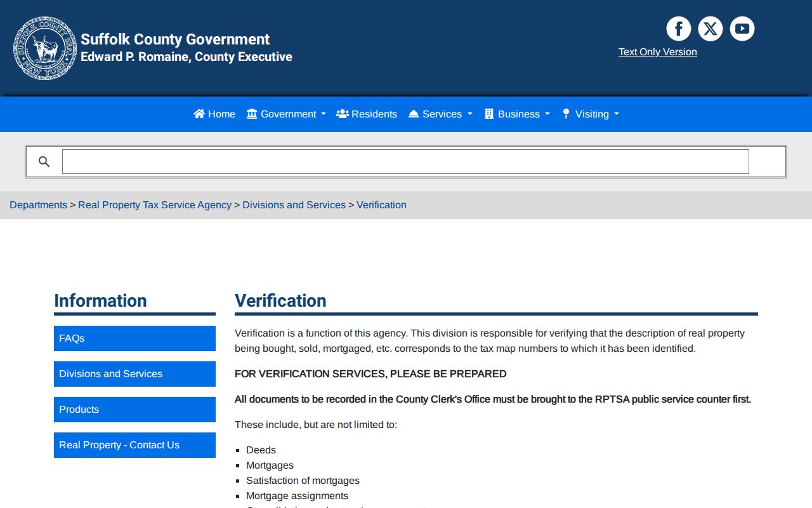Image resolution: width=812 pixels, height=508 pixels.
Task: Click the magnifying glass search icon
Action: (44, 162)
